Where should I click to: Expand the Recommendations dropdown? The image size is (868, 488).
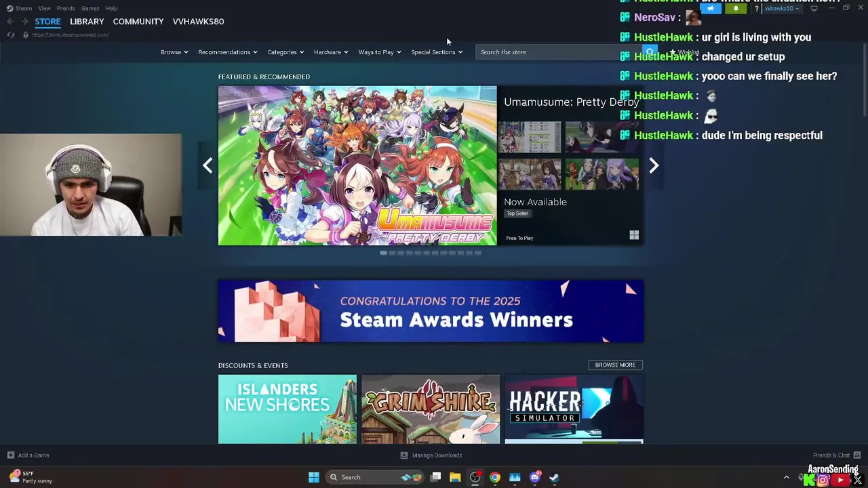[x=228, y=52]
